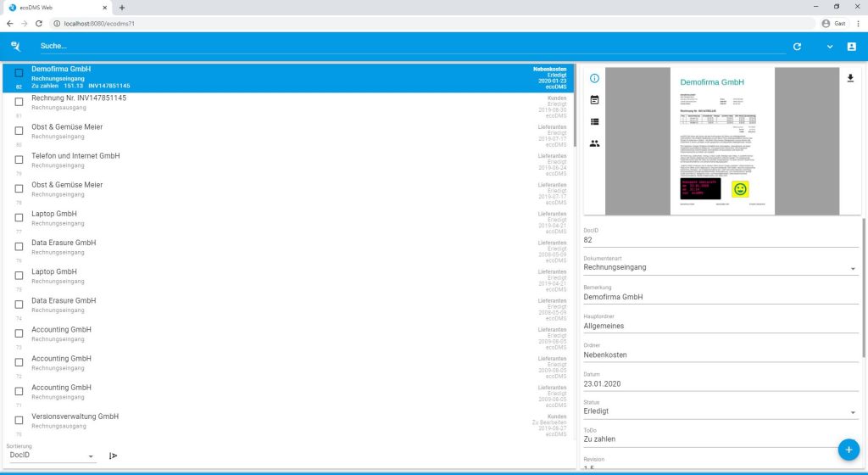The height and width of the screenshot is (475, 868).
Task: Click the calendar notes icon beside preview
Action: click(594, 100)
